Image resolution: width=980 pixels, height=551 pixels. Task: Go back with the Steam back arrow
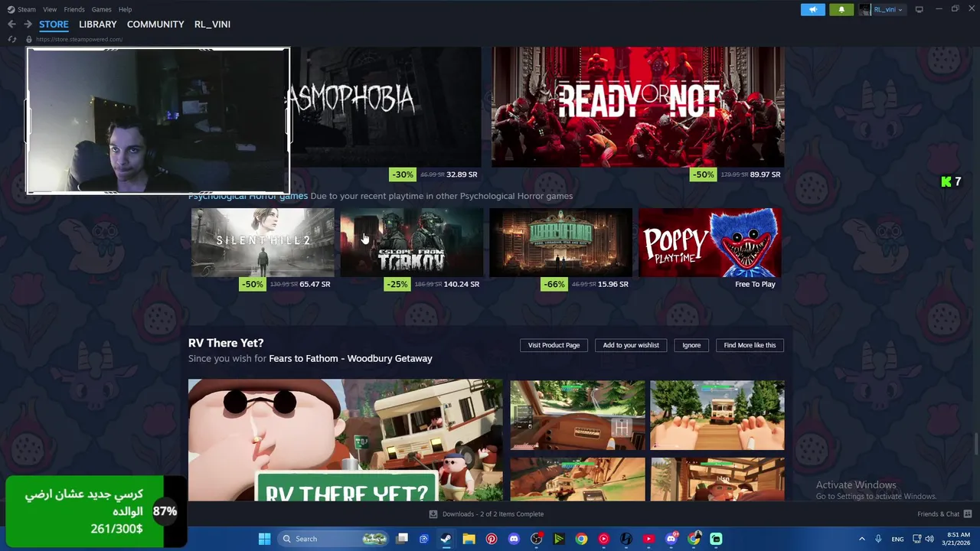tap(11, 24)
